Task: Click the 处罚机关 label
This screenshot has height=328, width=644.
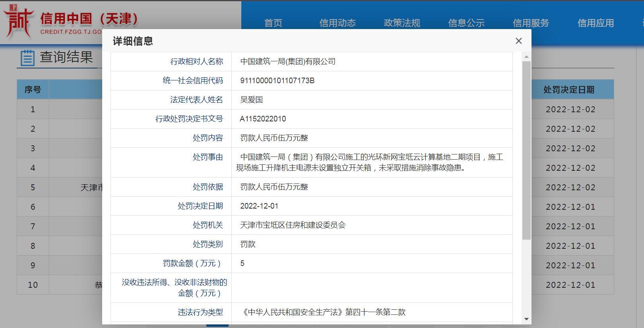Action: pos(208,225)
